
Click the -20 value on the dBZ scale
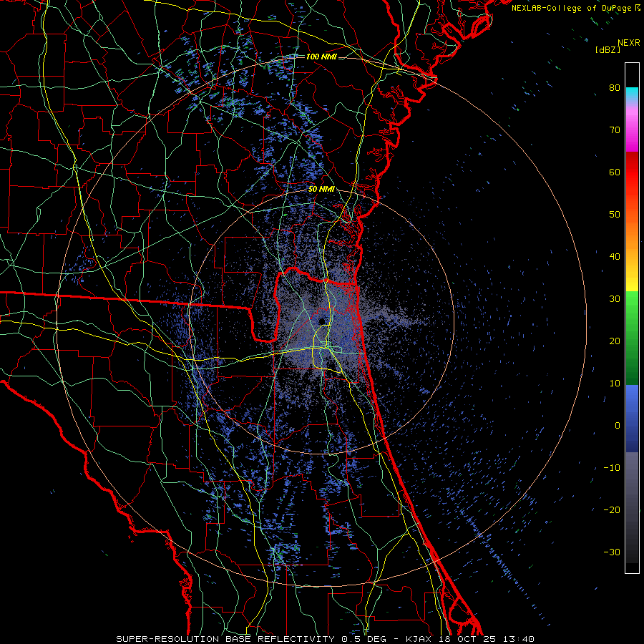tap(612, 509)
